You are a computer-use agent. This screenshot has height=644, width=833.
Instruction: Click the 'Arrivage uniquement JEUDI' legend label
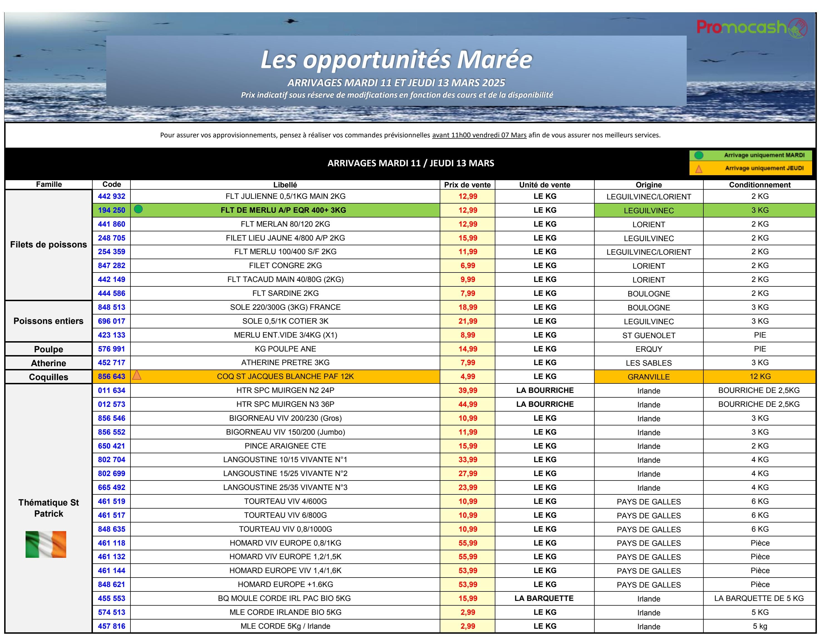click(764, 168)
